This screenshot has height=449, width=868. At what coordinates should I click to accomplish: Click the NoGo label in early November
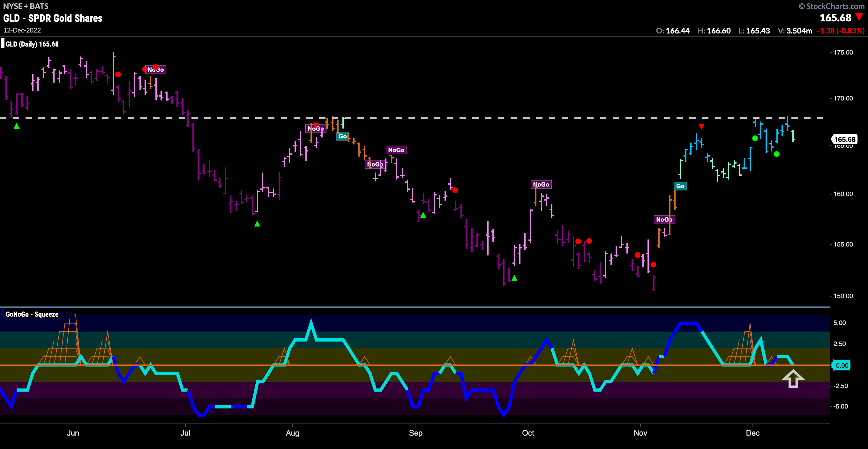point(664,220)
